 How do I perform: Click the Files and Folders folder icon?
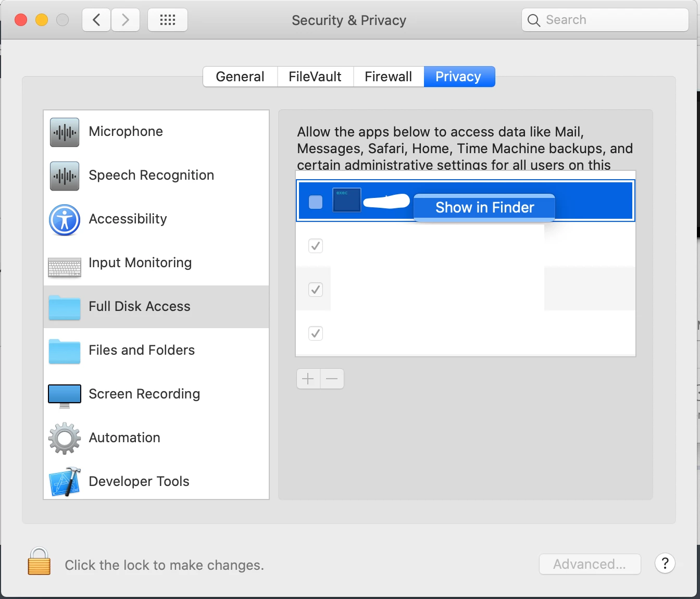point(65,351)
